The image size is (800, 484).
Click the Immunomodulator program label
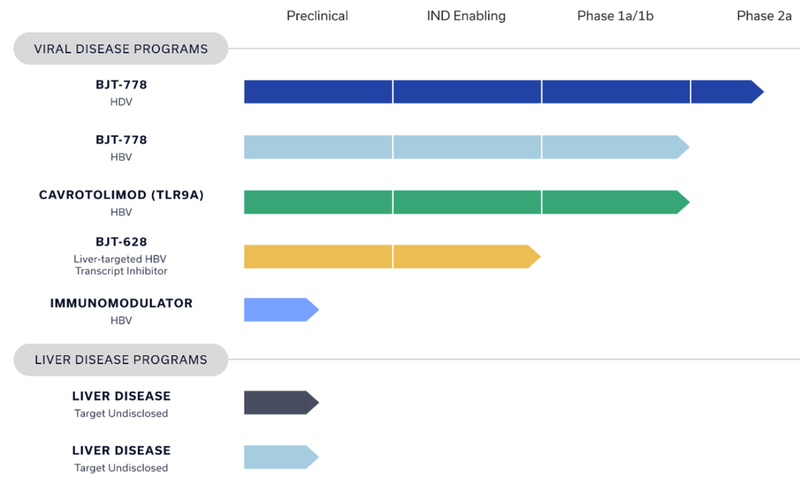click(121, 303)
